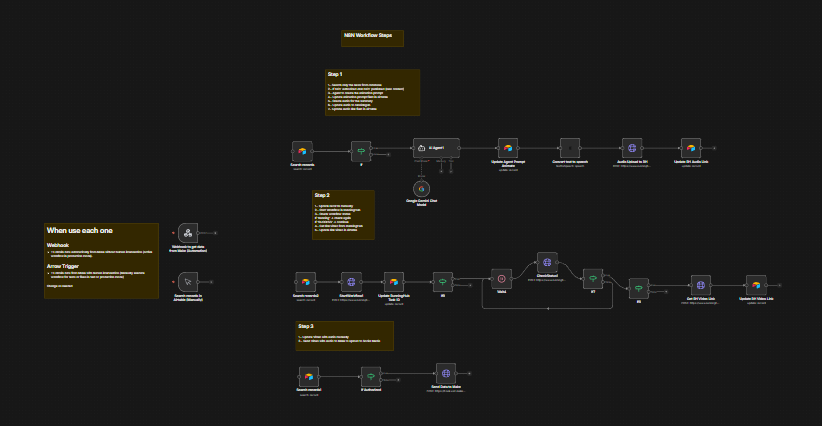Select the Update Agent Prompt Airtable node
This screenshot has width=822, height=426.
(x=508, y=148)
